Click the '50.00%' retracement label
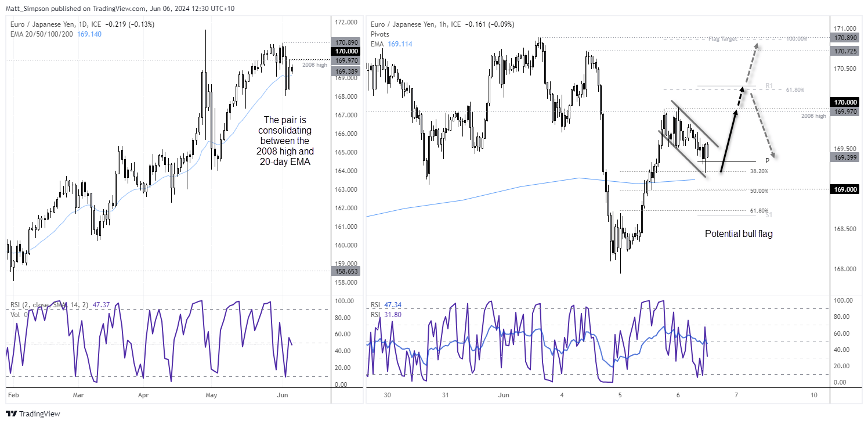 tap(759, 191)
